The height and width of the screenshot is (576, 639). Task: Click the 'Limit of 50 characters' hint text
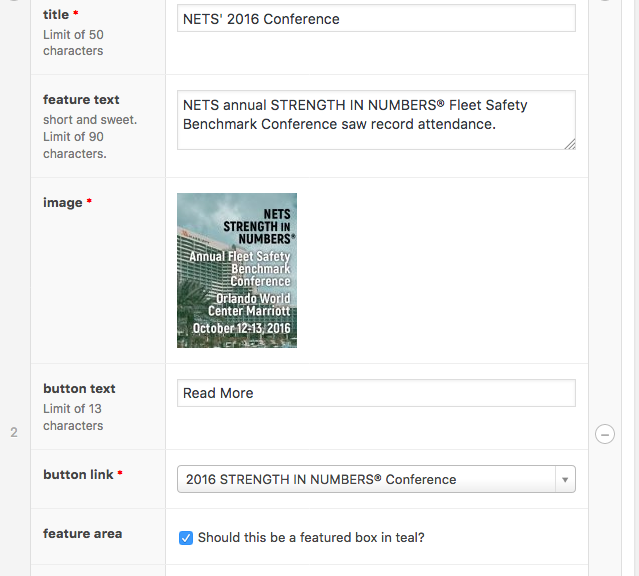(x=73, y=43)
